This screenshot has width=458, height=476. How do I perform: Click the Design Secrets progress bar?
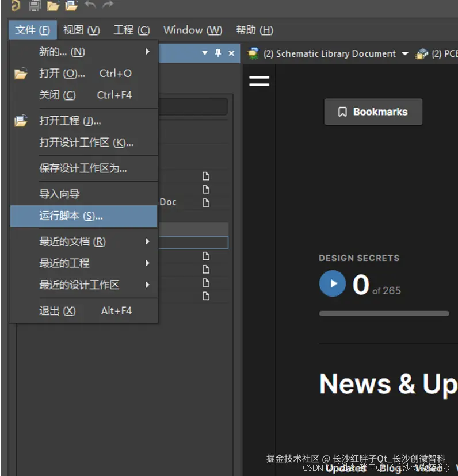tap(384, 313)
